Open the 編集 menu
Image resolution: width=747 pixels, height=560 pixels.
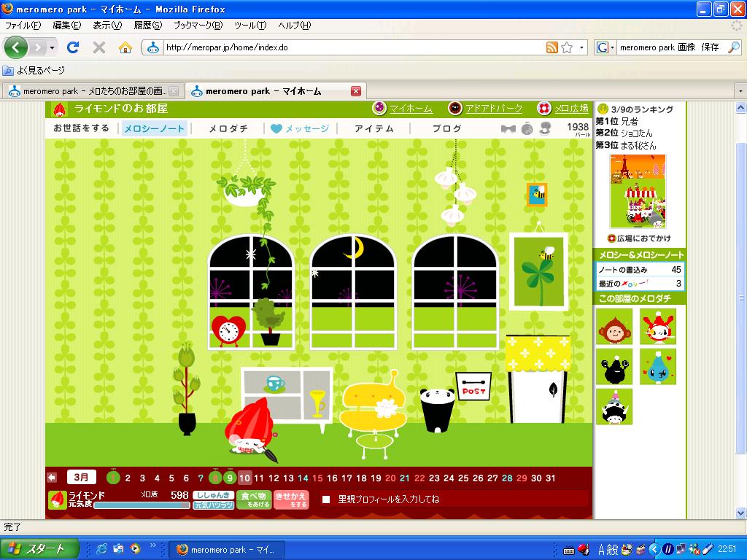click(x=66, y=26)
